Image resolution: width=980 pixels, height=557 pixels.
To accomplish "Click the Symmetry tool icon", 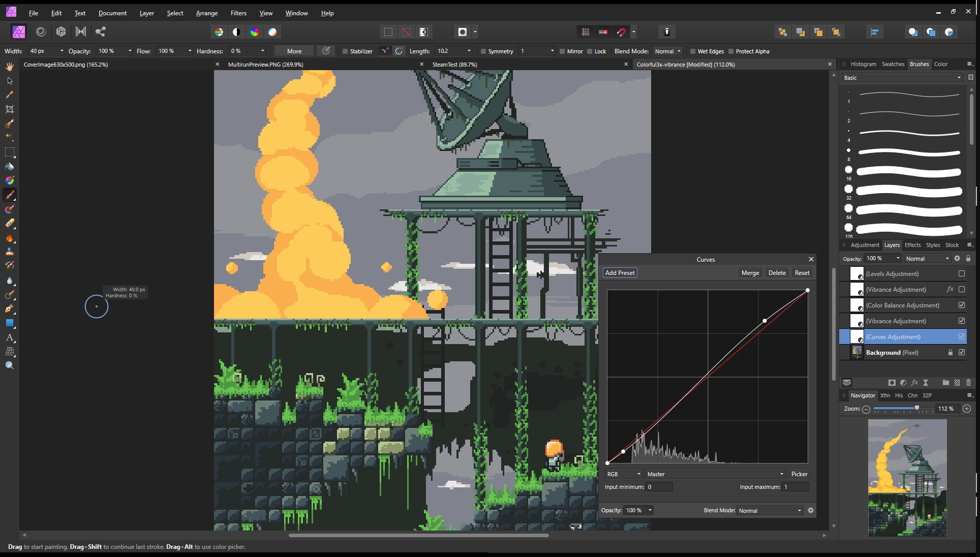I will pyautogui.click(x=483, y=51).
